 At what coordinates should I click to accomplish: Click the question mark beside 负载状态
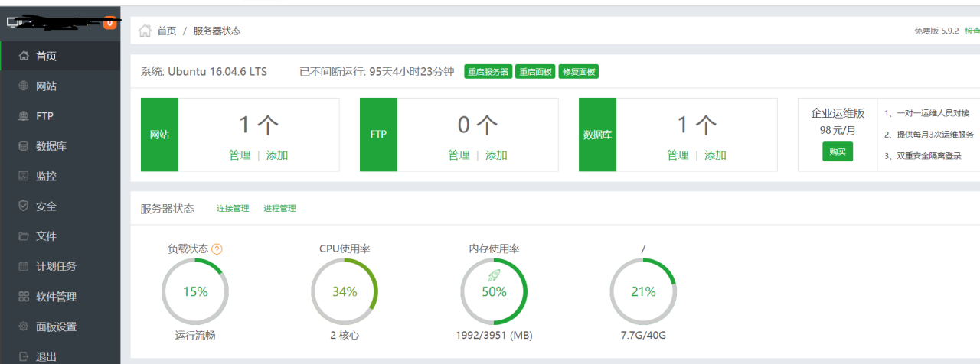tap(217, 249)
